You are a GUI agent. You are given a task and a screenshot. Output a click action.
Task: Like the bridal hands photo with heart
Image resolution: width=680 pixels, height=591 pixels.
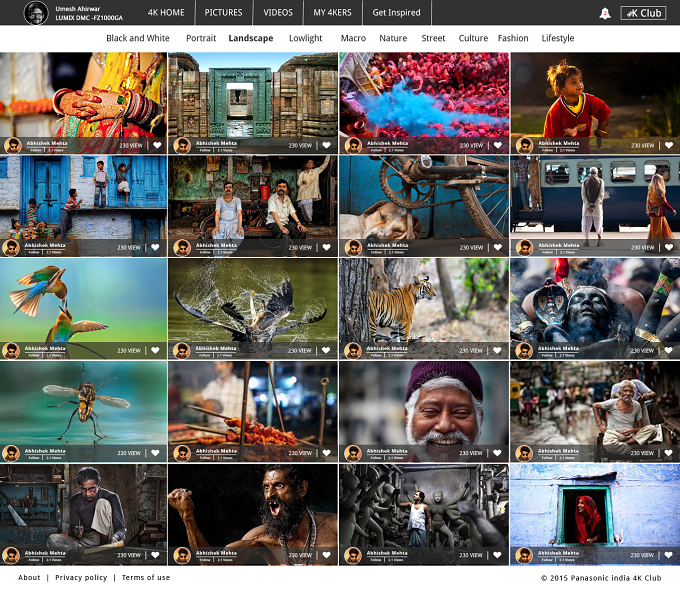157,145
